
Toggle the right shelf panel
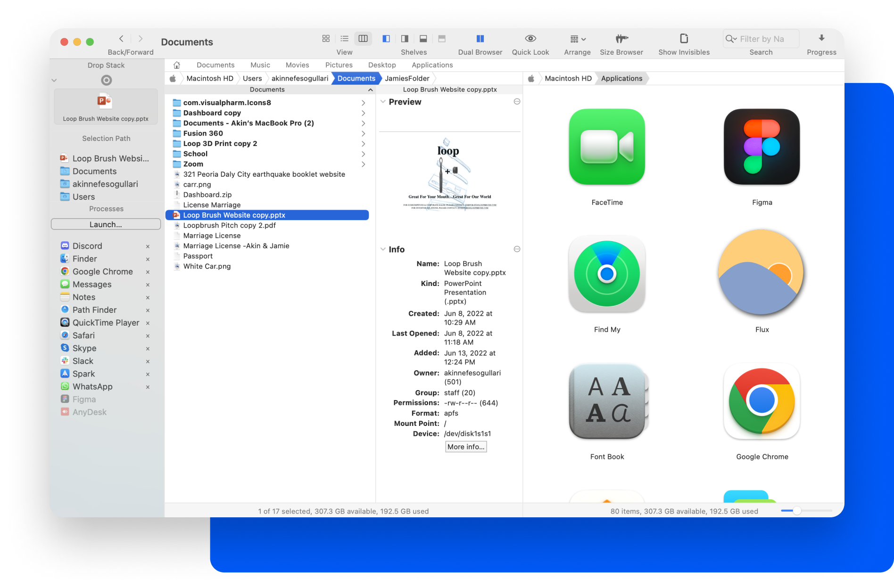(x=405, y=39)
